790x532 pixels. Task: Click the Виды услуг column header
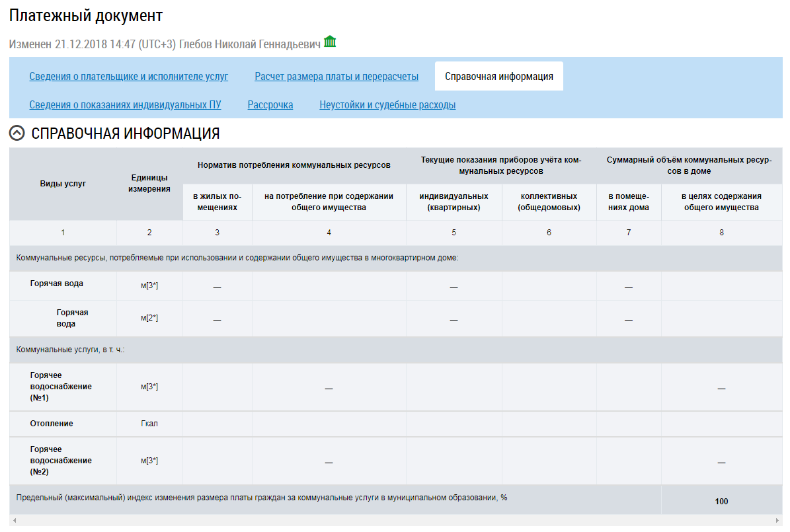click(x=63, y=184)
